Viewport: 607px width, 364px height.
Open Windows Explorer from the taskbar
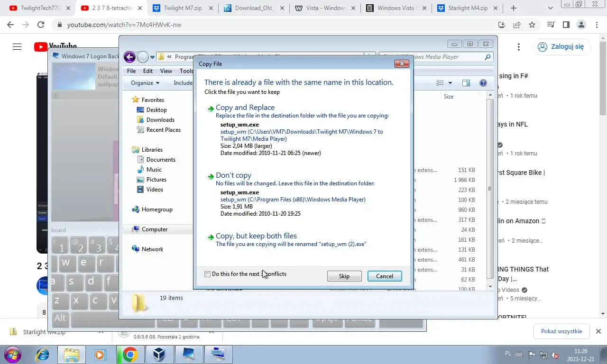point(72,355)
